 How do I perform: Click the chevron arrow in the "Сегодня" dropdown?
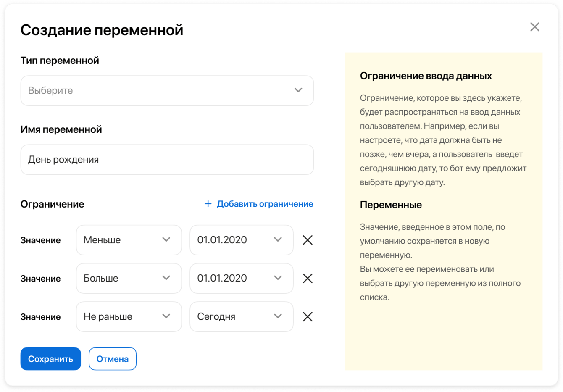coord(278,316)
